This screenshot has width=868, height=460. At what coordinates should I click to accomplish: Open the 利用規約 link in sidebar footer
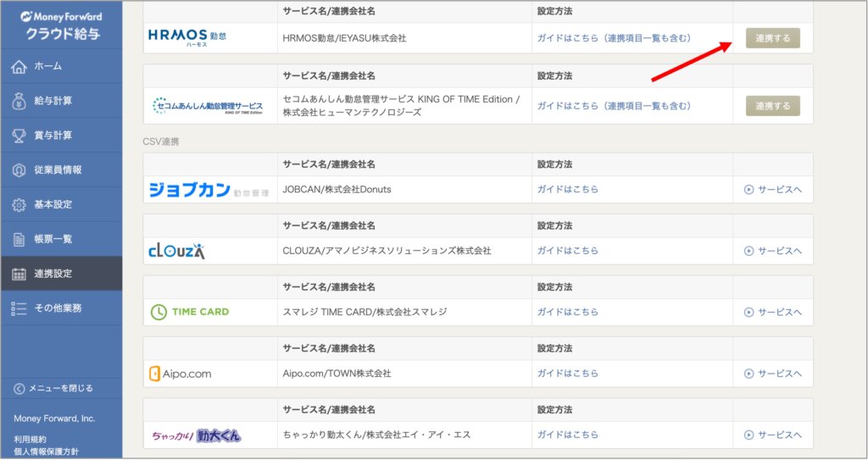point(31,439)
